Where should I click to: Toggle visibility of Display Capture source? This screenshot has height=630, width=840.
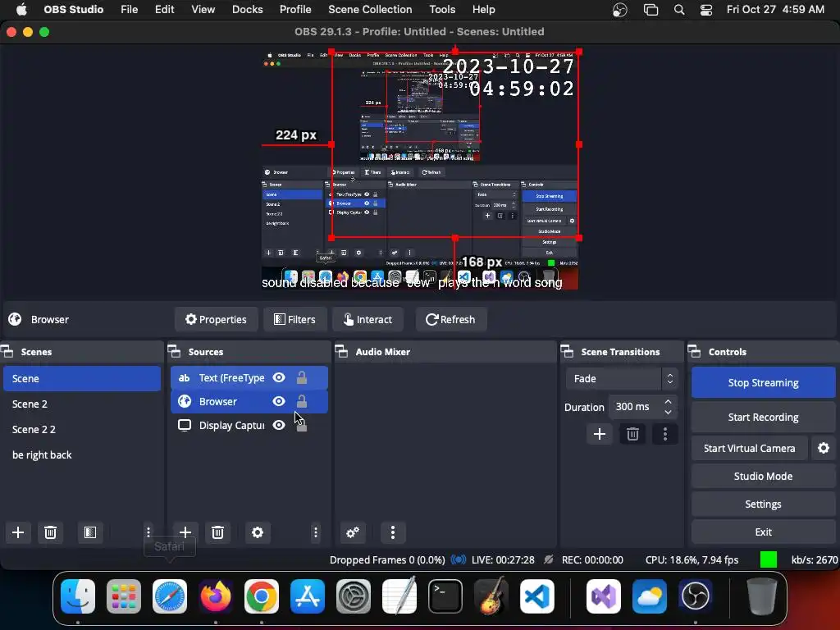(279, 426)
